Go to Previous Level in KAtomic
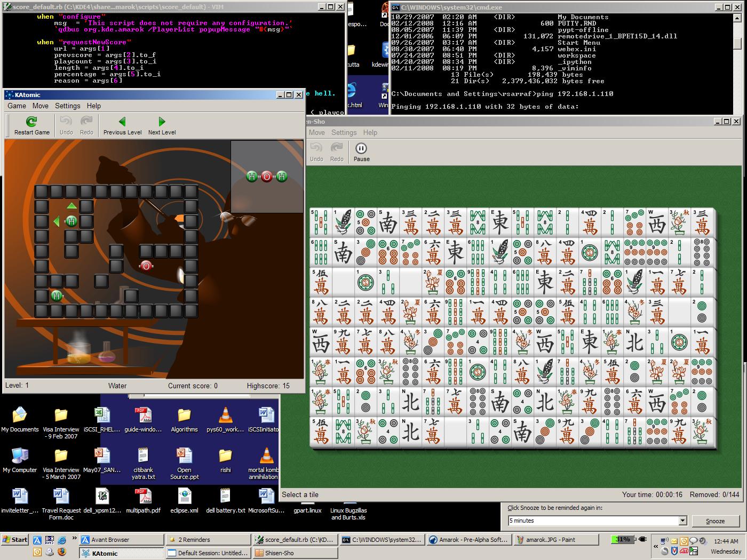Image resolution: width=747 pixels, height=560 pixels. [x=122, y=126]
